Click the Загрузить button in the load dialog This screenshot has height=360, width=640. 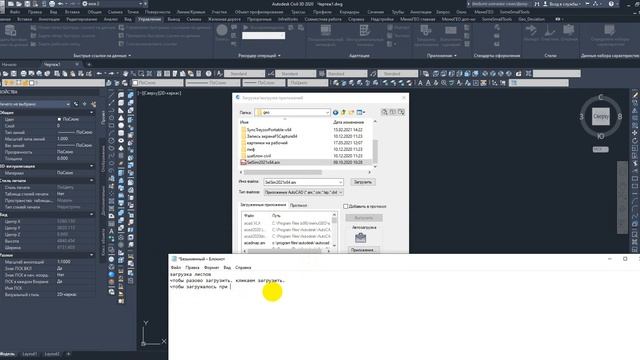tap(362, 182)
